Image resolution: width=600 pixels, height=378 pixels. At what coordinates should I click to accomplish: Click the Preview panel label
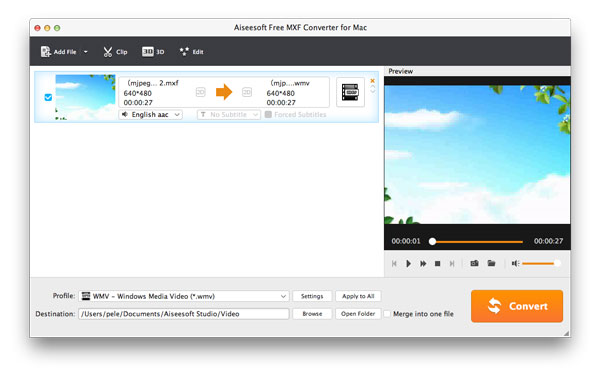click(x=400, y=71)
